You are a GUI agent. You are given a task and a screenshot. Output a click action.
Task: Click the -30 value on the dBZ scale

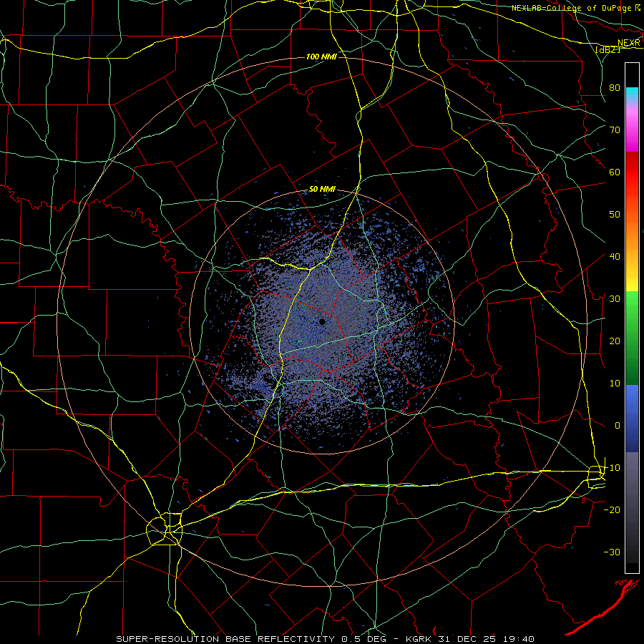[612, 552]
